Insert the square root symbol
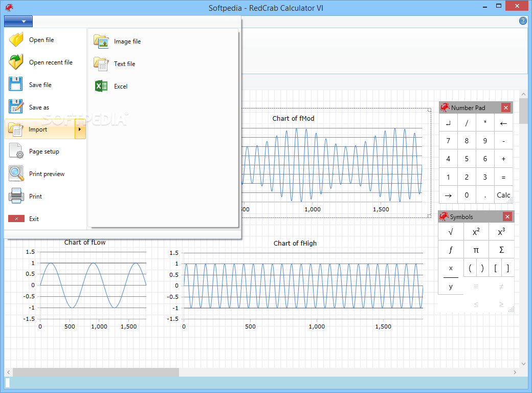Viewport: 532px width, 393px height. click(x=451, y=232)
